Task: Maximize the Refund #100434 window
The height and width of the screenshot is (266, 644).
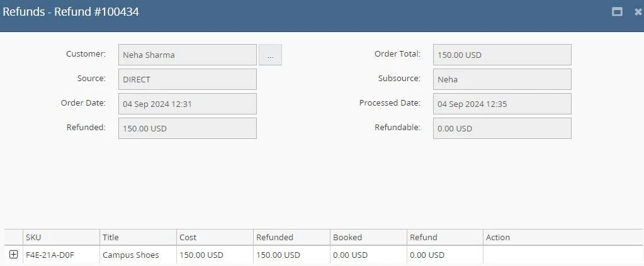Action: [618, 12]
